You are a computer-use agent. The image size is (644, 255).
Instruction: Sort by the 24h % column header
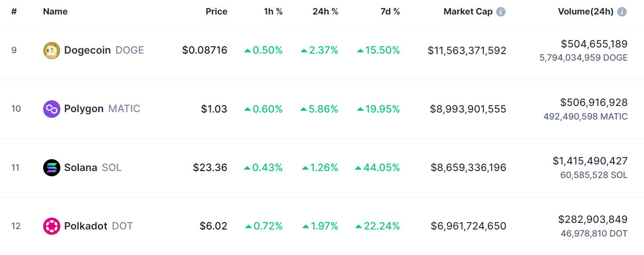coord(325,12)
